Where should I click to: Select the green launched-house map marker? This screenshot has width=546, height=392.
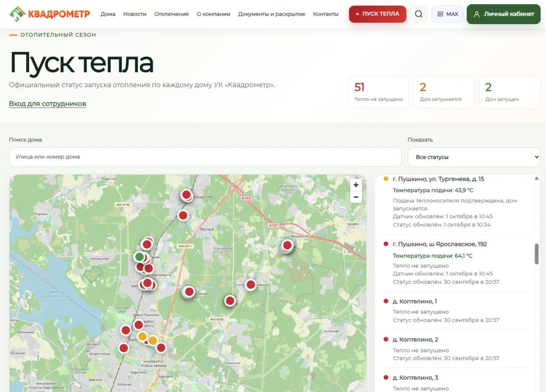pos(139,257)
